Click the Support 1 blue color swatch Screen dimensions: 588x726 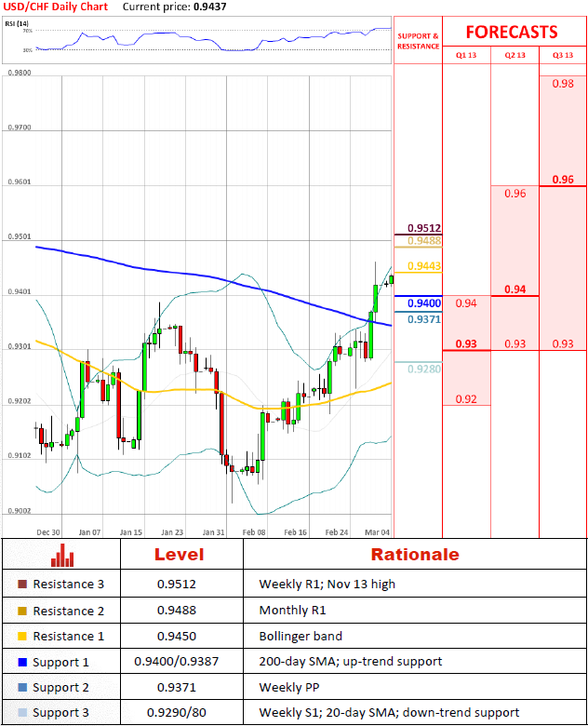tap(22, 662)
